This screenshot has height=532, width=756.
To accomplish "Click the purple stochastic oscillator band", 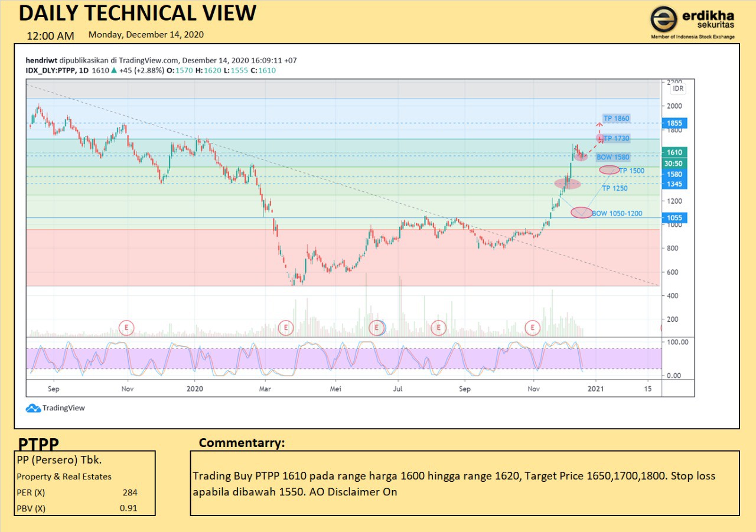I will pyautogui.click(x=295, y=358).
